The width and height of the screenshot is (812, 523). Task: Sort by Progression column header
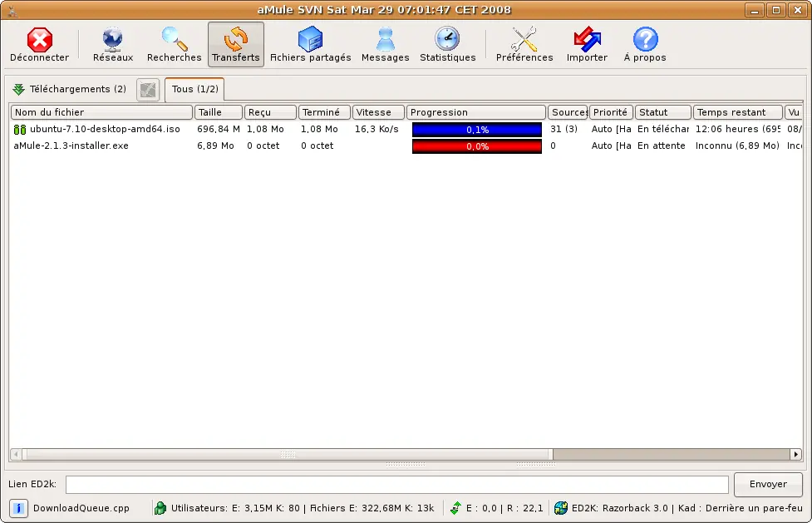(476, 112)
